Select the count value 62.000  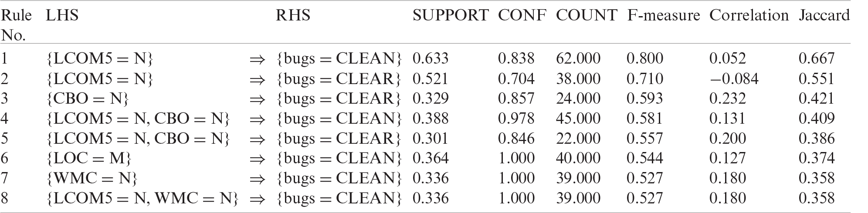[578, 58]
